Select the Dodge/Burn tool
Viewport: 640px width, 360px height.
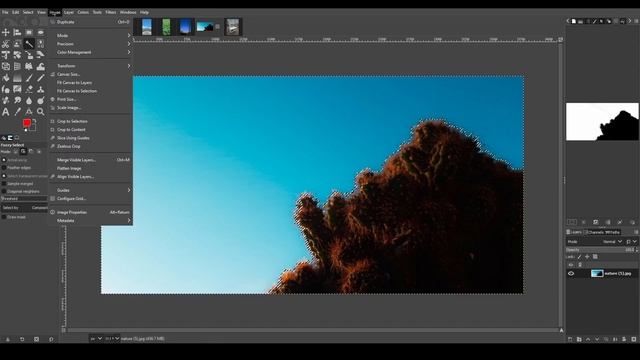40,100
